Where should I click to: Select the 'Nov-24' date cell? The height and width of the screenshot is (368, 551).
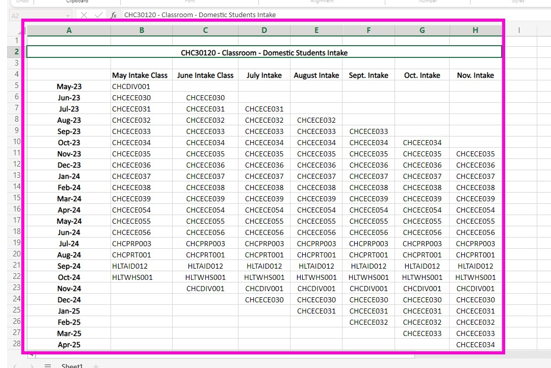click(69, 289)
